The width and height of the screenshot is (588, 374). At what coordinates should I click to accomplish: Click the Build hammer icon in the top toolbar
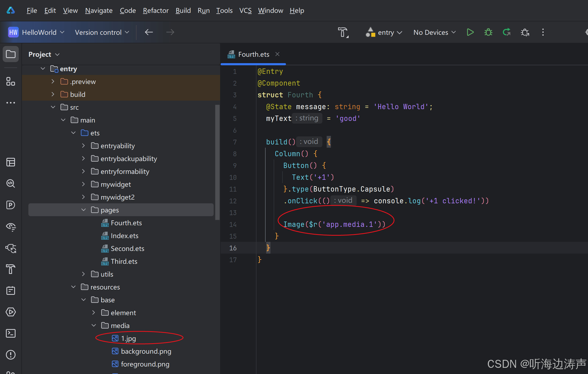click(x=343, y=32)
